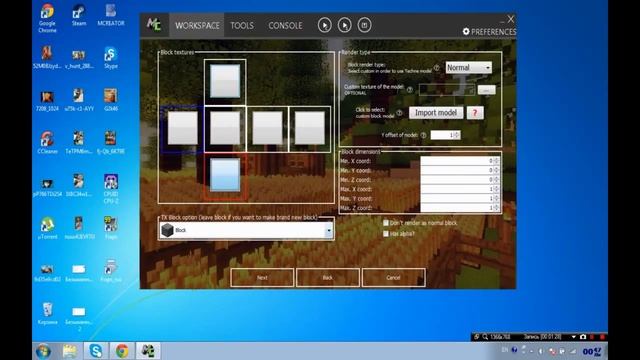Click the camera icon in the recording bar
Viewport: 640px width, 360px height.
coord(583,337)
